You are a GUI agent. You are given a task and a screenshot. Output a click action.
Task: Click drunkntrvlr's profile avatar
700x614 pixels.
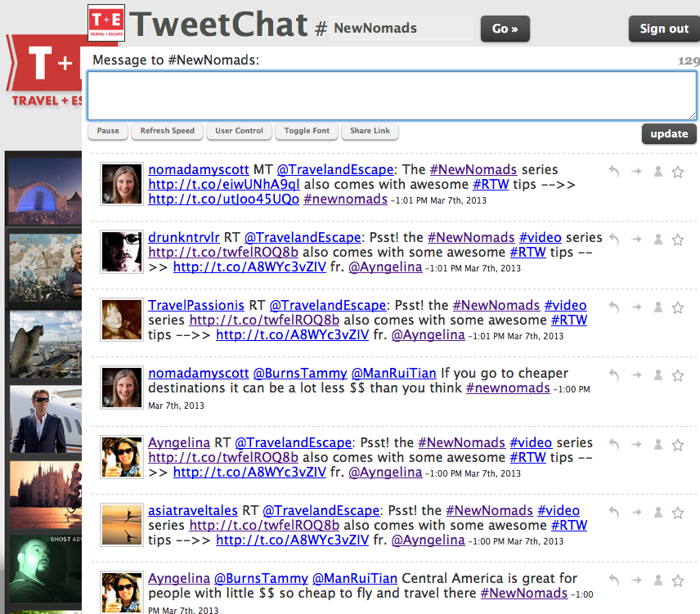[122, 251]
